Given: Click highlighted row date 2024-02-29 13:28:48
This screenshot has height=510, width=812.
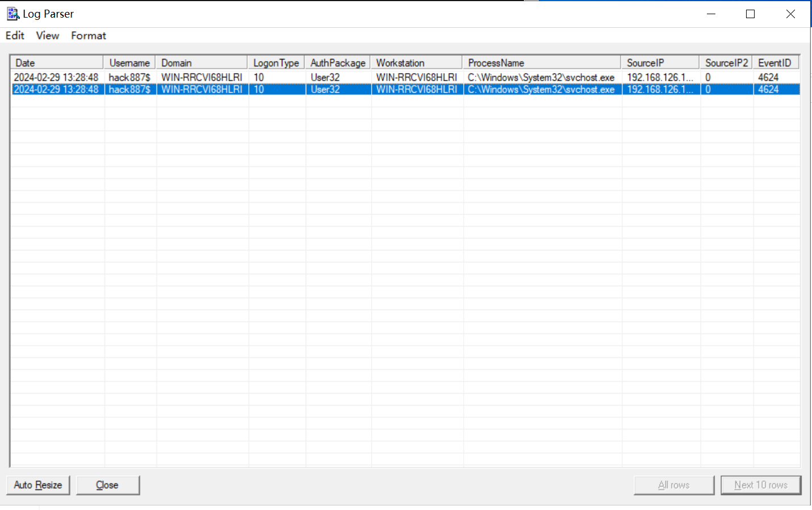Looking at the screenshot, I should [x=56, y=89].
